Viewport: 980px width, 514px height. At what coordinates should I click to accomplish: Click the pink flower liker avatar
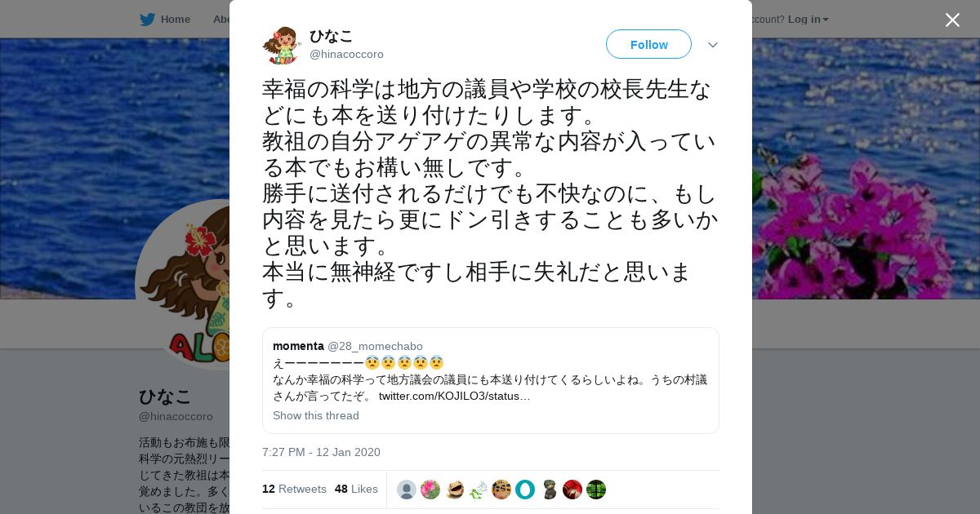(430, 490)
